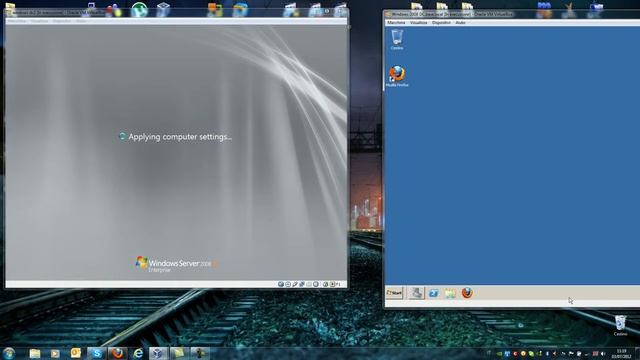Open Dispositivi menu in right VirtualBox window
This screenshot has width=640, height=360.
pos(441,23)
